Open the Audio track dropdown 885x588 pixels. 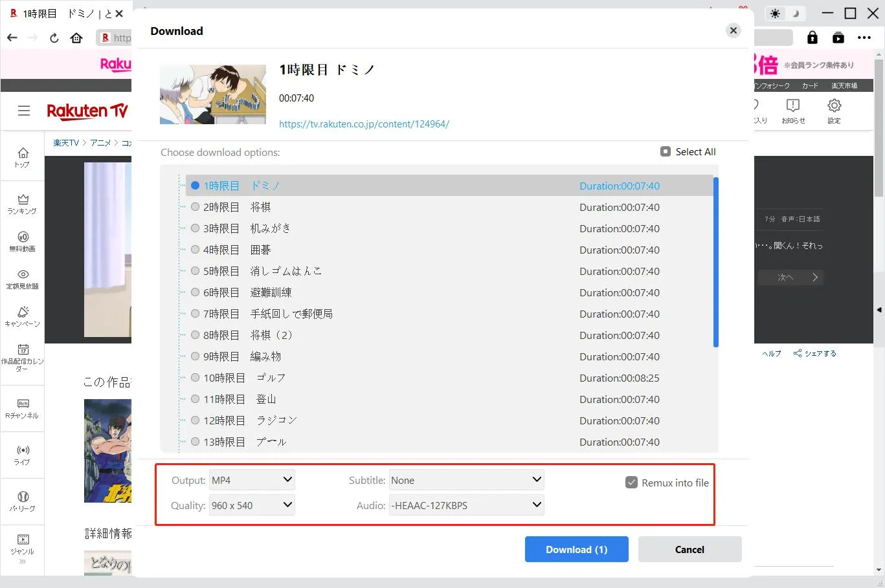coord(466,505)
